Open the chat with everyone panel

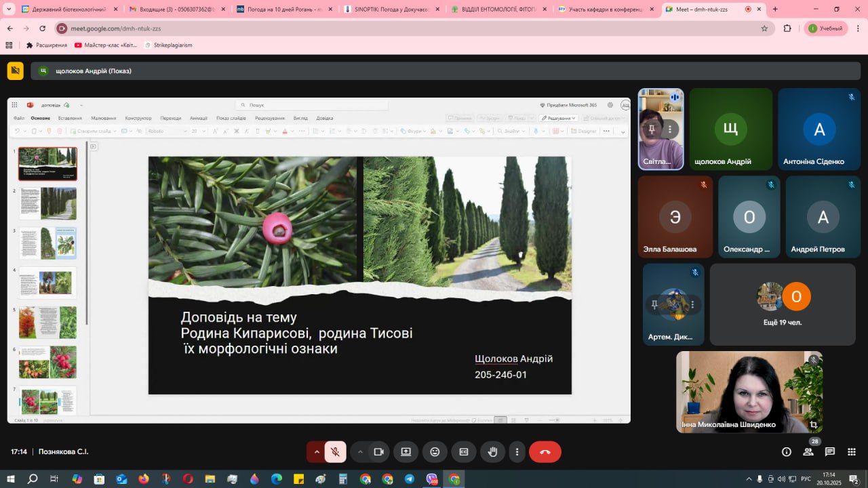point(829,452)
